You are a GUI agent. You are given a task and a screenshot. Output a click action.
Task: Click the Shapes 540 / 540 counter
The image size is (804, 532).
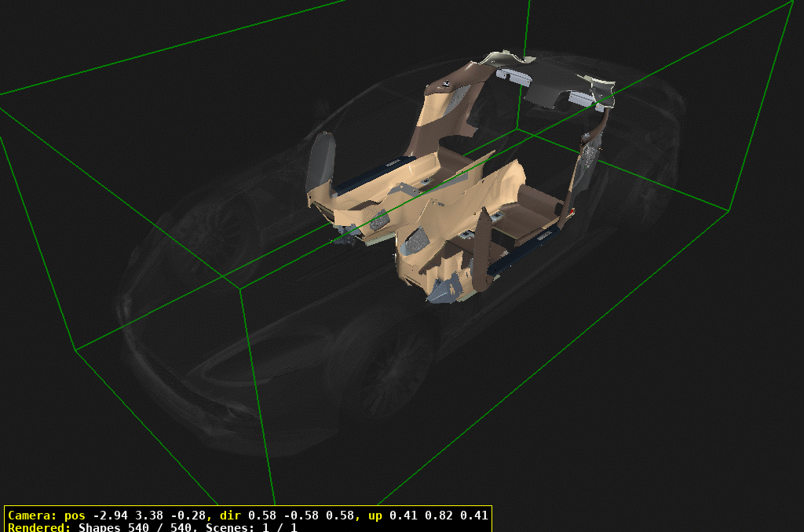click(138, 527)
